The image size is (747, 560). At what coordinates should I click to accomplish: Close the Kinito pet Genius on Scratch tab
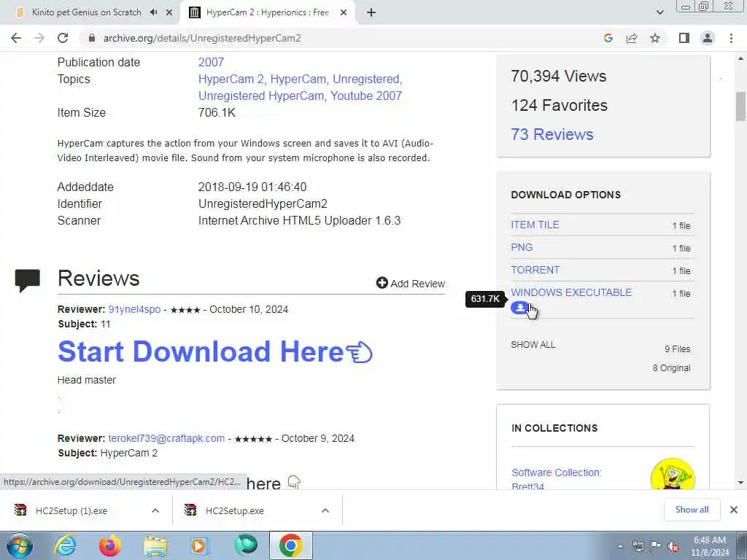pos(169,12)
